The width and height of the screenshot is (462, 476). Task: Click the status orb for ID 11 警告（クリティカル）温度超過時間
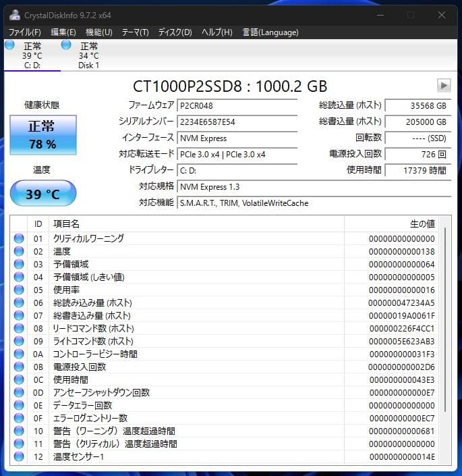19,444
